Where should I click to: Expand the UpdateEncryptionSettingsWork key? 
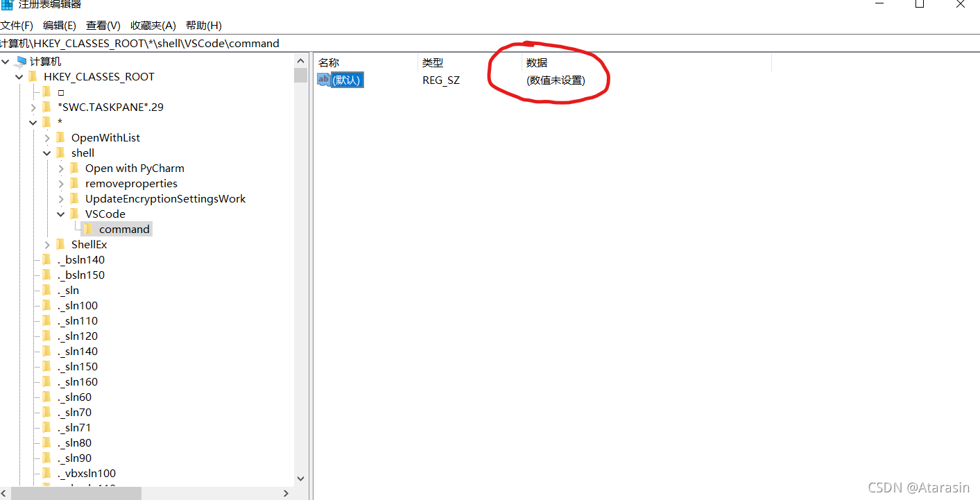click(61, 199)
